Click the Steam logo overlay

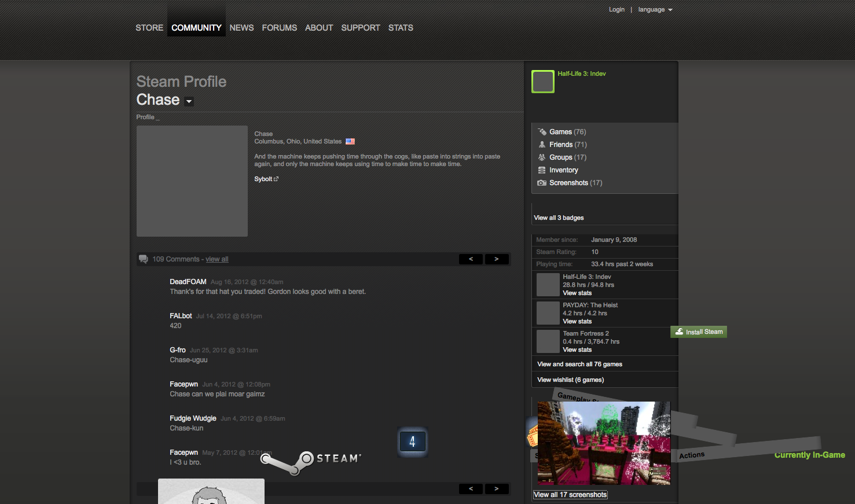click(311, 461)
